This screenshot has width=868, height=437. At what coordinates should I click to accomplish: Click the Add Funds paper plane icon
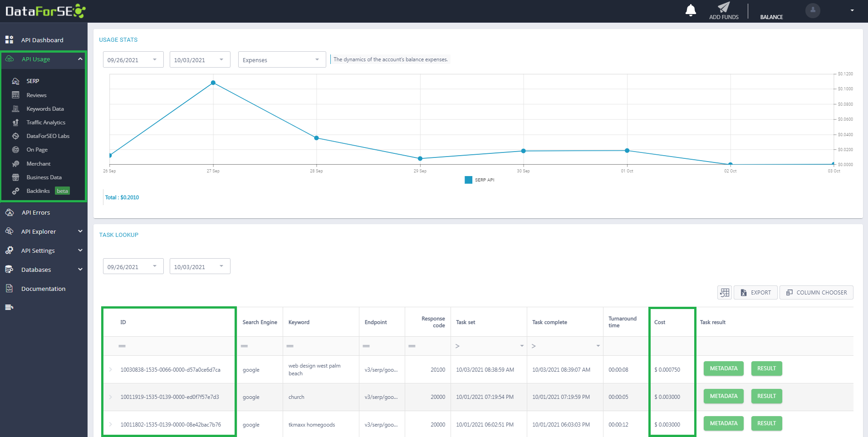pyautogui.click(x=724, y=7)
